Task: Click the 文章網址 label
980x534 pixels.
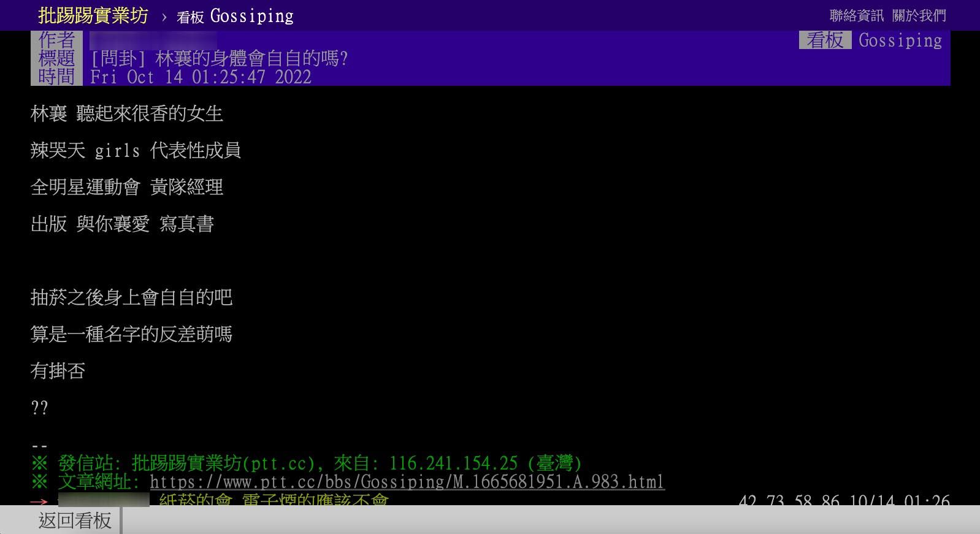Action: 99,482
